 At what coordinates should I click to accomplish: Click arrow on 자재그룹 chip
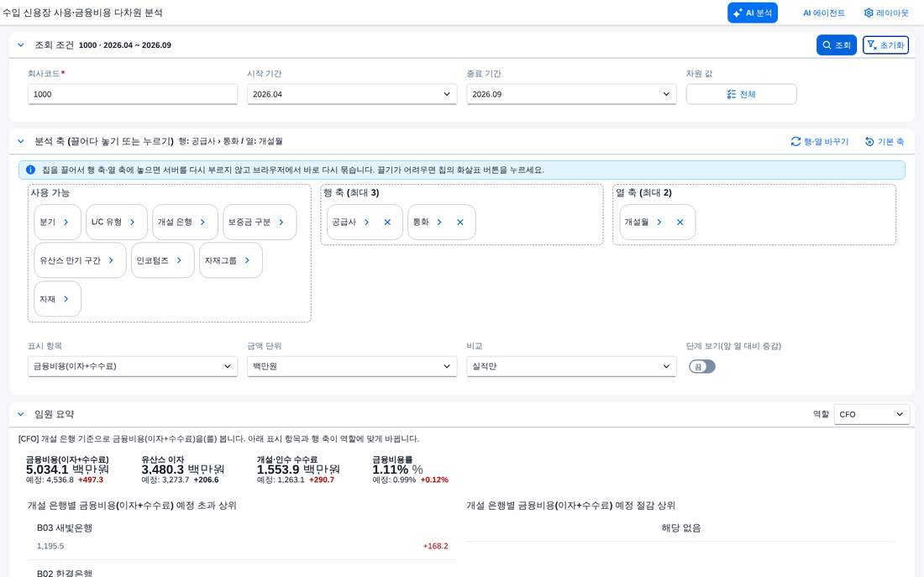coord(247,260)
